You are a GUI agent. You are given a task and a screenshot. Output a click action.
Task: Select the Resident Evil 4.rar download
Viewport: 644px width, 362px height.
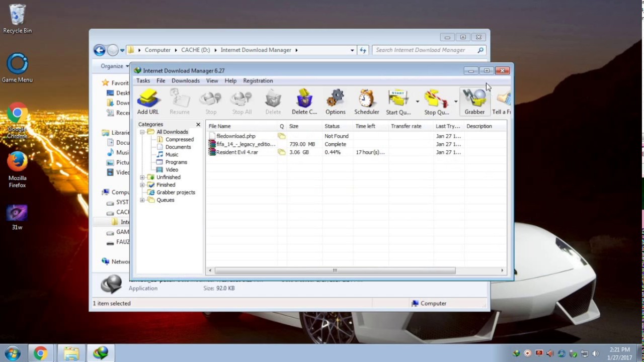356,152
